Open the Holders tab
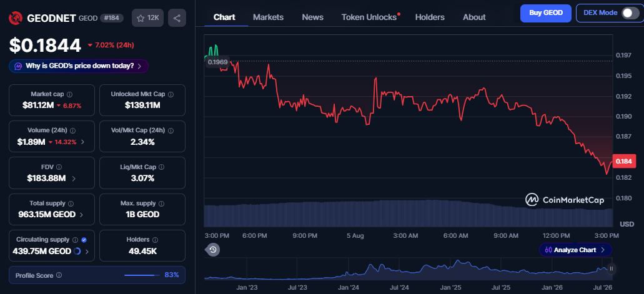The width and height of the screenshot is (644, 294). coord(430,17)
